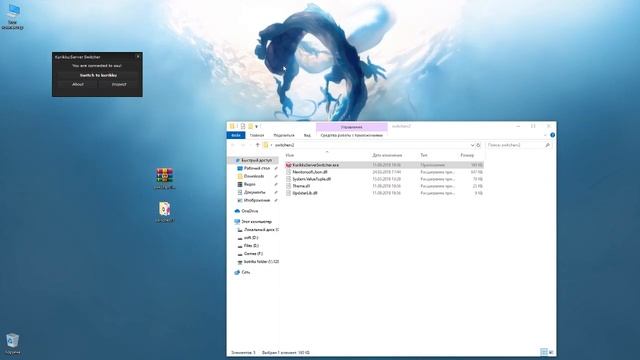
Task: Select Theme.dll file
Action: [x=384, y=186]
